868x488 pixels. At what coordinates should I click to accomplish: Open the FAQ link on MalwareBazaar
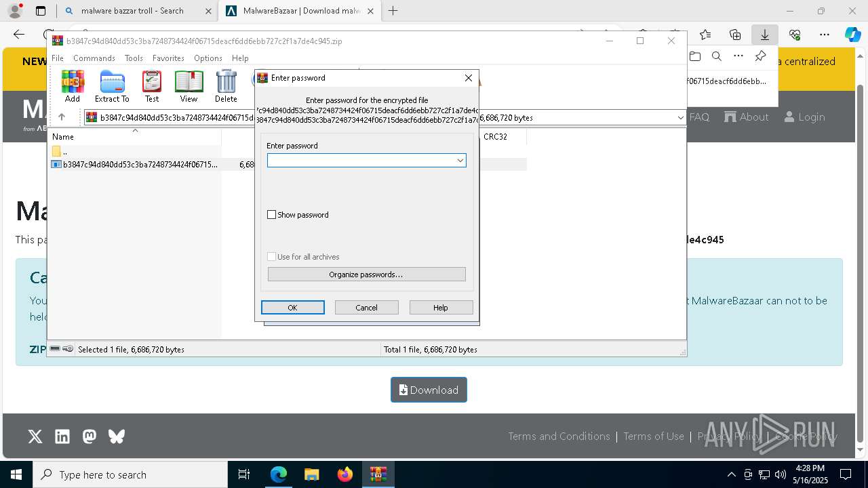(699, 117)
